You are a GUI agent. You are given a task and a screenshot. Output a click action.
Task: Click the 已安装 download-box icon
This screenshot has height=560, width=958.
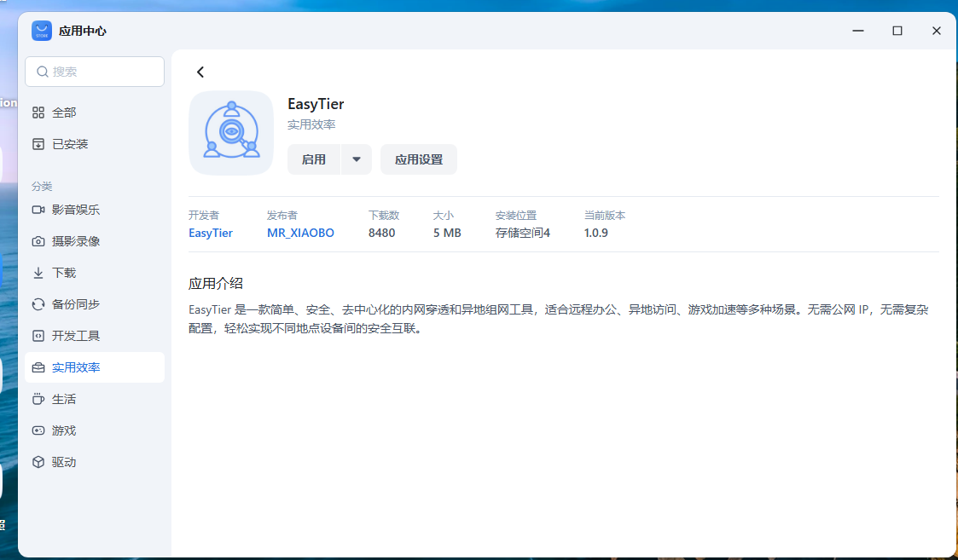point(38,144)
